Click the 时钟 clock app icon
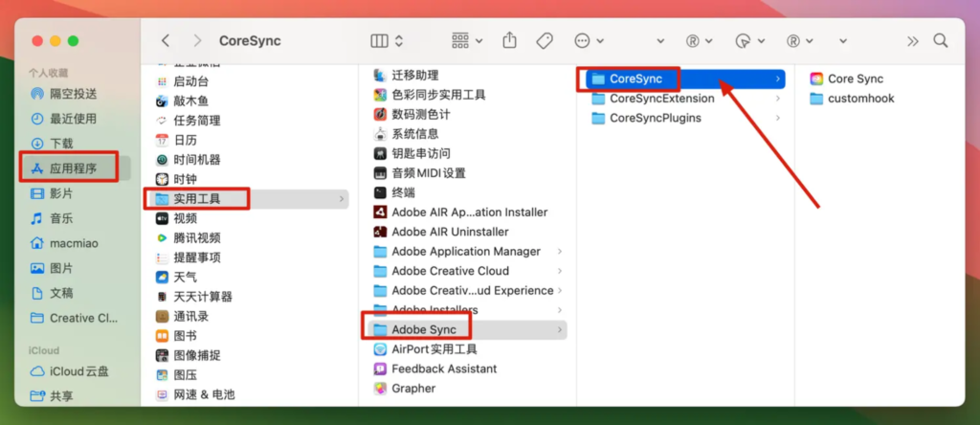Screen dimensions: 980x425 pos(162,179)
